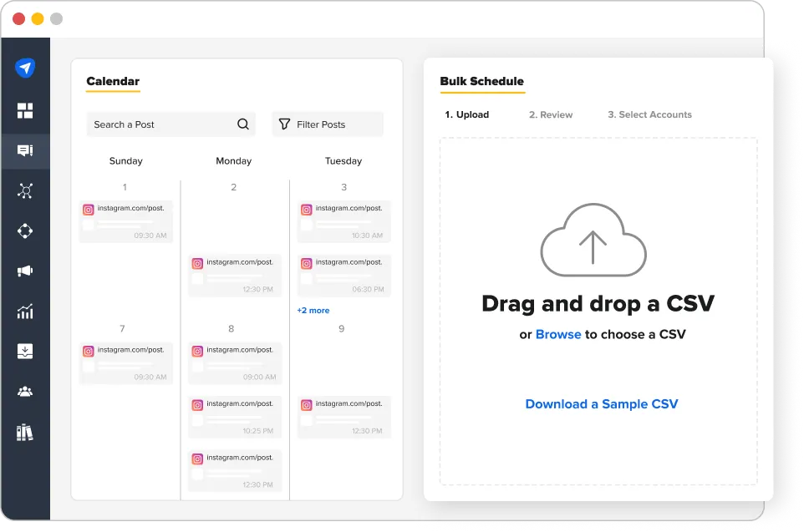
Task: Click the inbox download tray icon
Action: pos(25,352)
